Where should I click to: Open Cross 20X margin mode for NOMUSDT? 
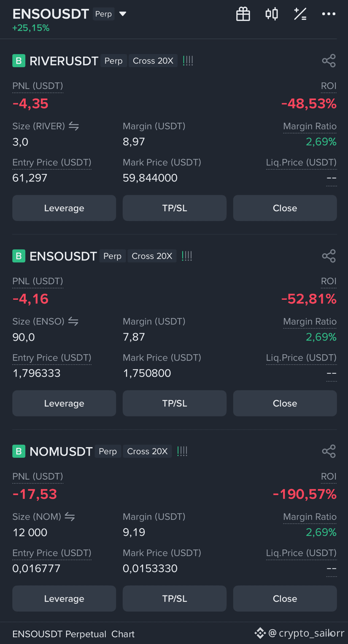coord(147,451)
